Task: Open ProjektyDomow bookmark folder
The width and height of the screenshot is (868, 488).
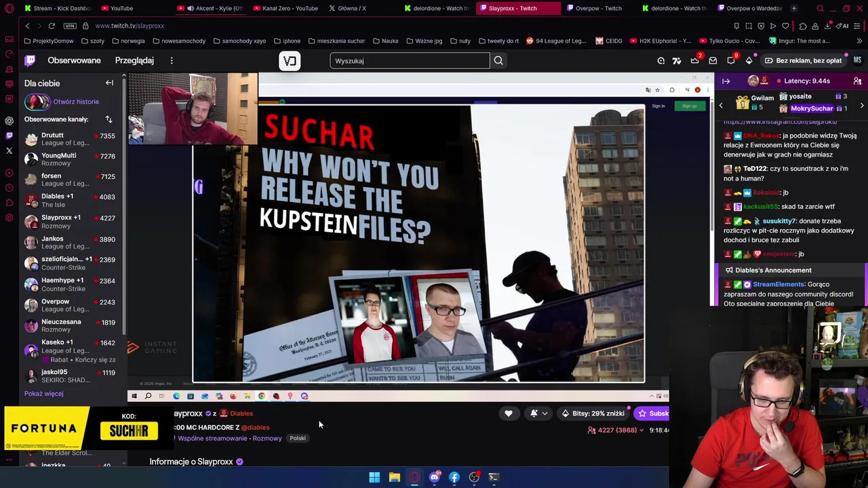Action: [x=49, y=41]
